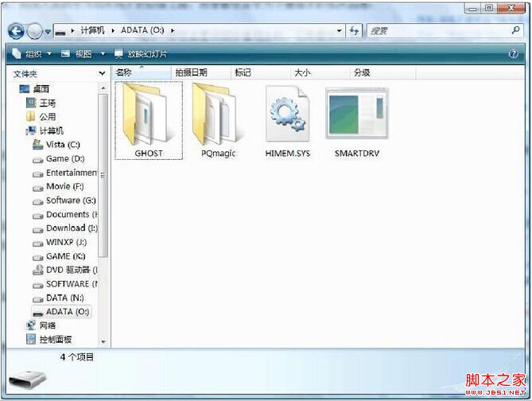Collapse the 文件夹 panel chevron
The height and width of the screenshot is (401, 532).
click(x=102, y=73)
